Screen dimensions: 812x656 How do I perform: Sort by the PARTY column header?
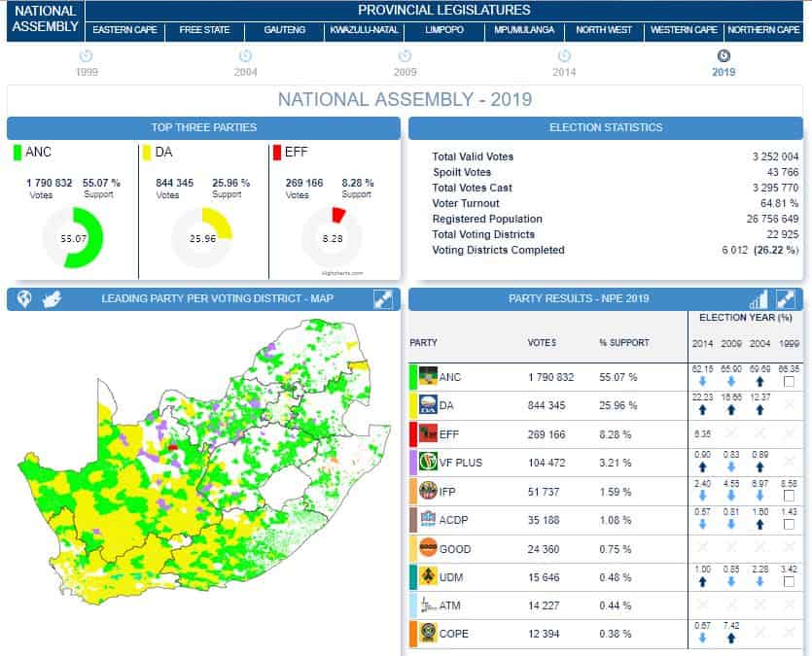pos(424,342)
